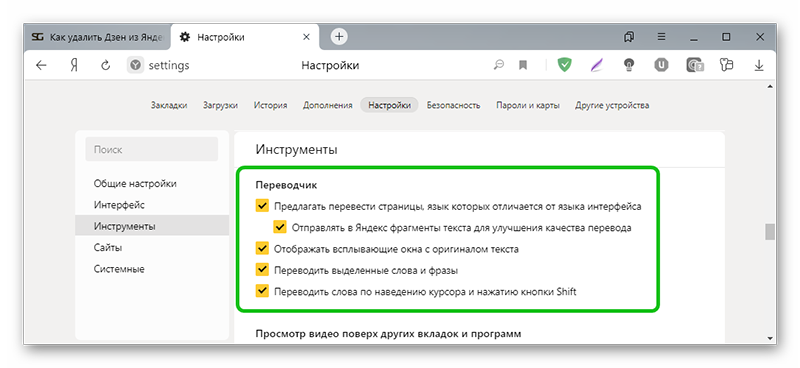Open Пароли и карты section
Image resolution: width=800 pixels, height=368 pixels.
click(528, 105)
